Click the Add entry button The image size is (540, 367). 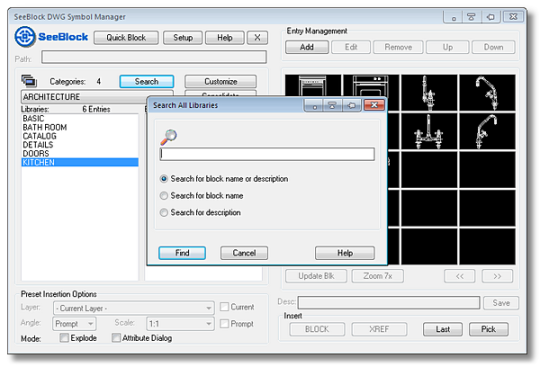(x=307, y=47)
